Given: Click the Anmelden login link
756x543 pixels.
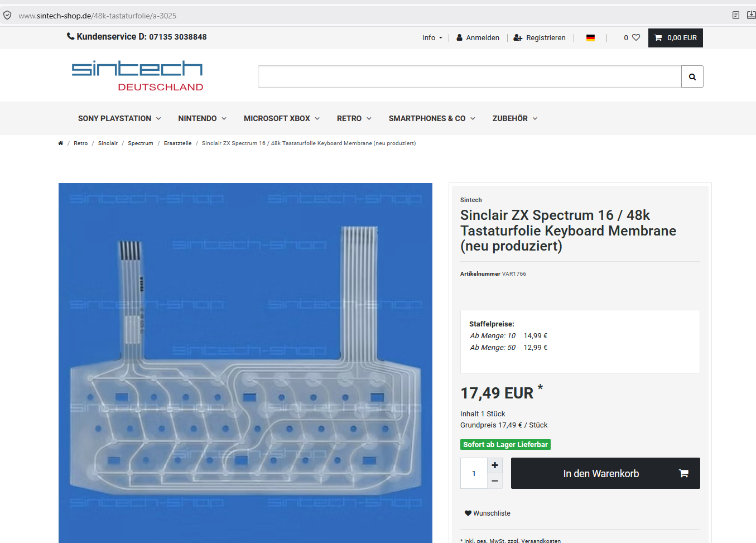Looking at the screenshot, I should pos(478,38).
